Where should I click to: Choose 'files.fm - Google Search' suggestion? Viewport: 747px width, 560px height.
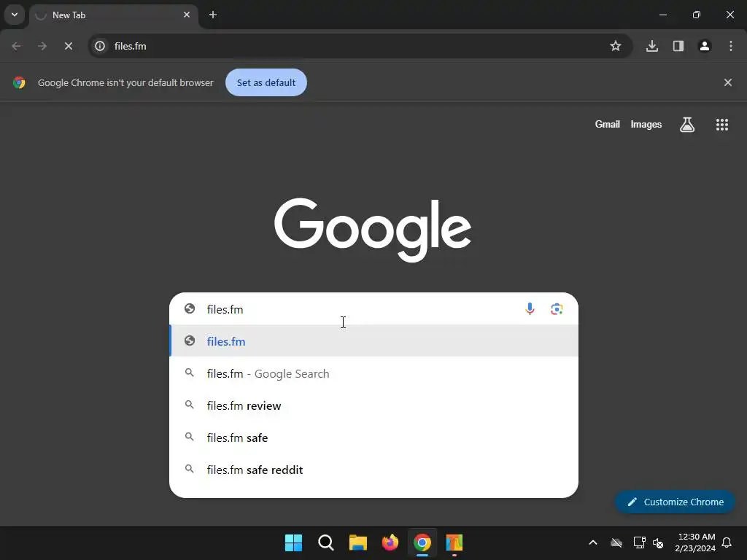pos(374,374)
